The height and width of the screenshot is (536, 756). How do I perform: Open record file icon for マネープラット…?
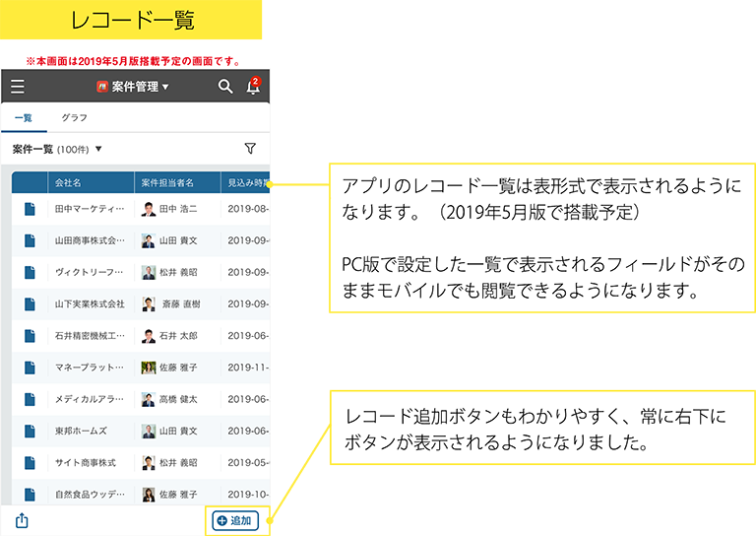tap(30, 368)
